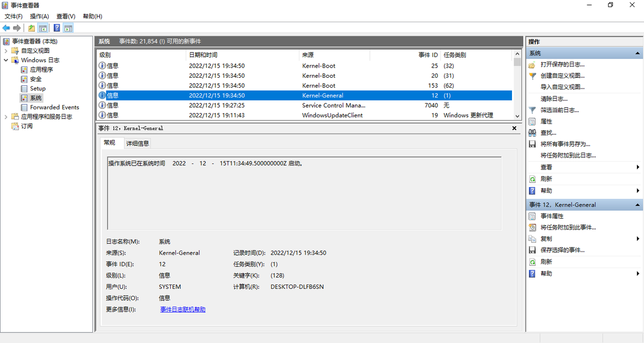
Task: Open 事件属性 action
Action: (552, 216)
